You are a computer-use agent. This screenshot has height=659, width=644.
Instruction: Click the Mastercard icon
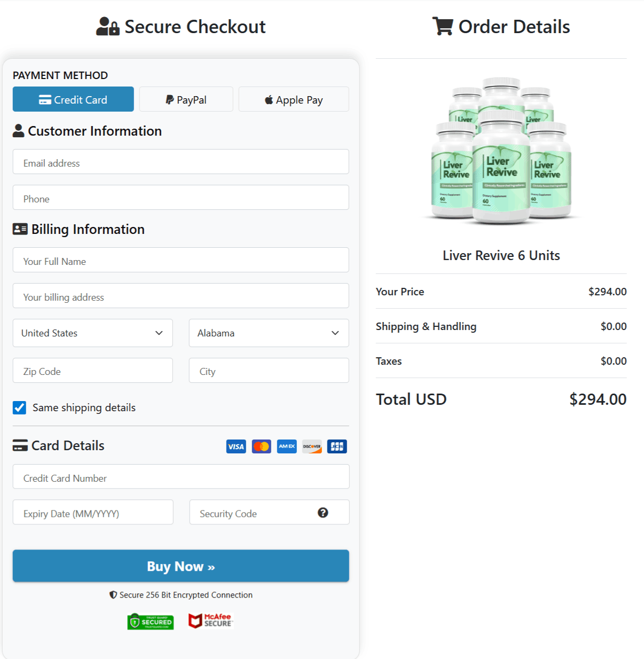coord(261,446)
